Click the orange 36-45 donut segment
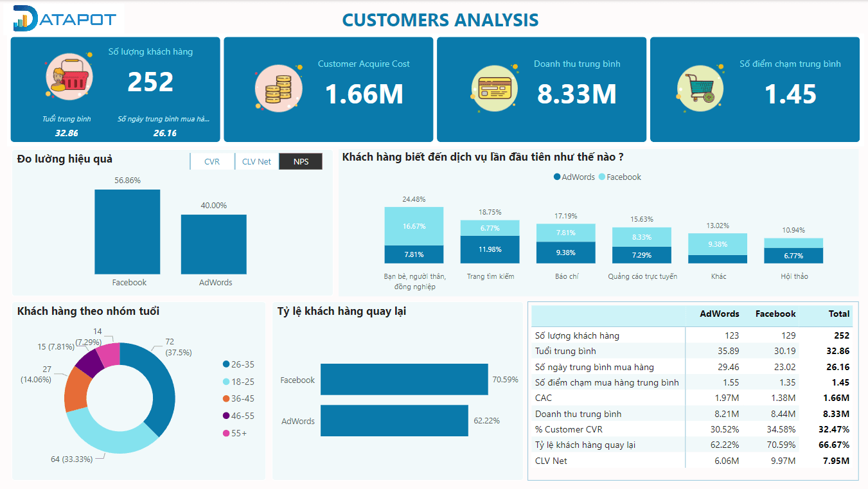The width and height of the screenshot is (868, 489). pyautogui.click(x=76, y=389)
